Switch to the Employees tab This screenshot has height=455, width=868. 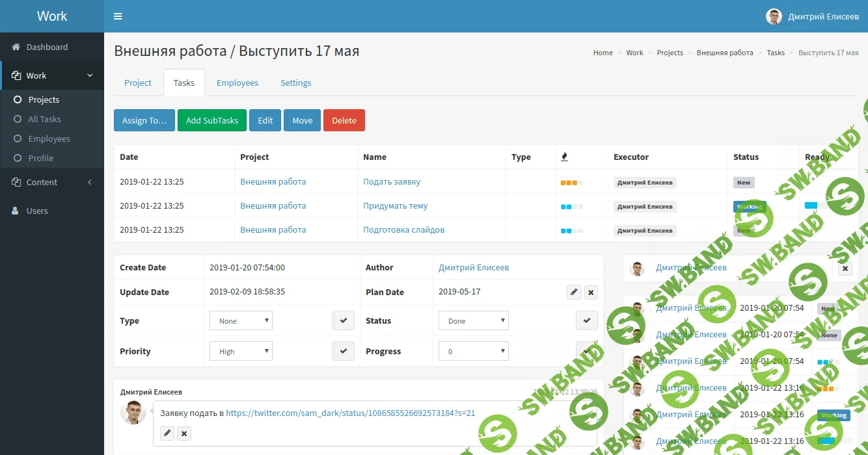point(237,83)
